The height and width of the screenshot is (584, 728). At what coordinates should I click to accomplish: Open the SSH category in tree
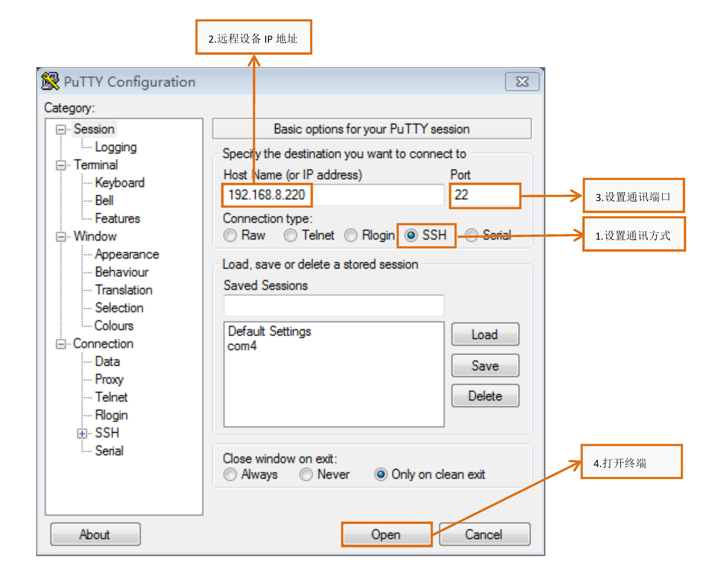coord(107,433)
